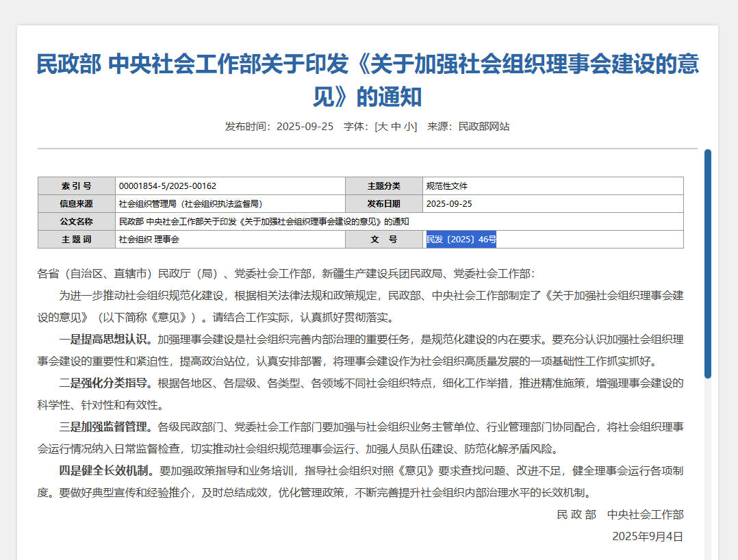This screenshot has width=738, height=560.
Task: Click the bold text 一是提高思想认识
Action: pyautogui.click(x=105, y=339)
